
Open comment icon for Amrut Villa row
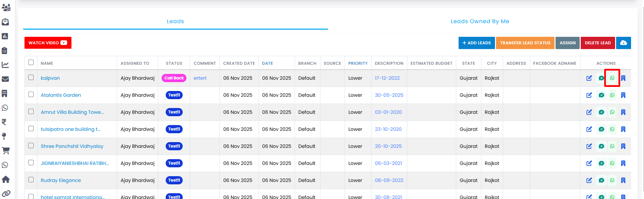[x=601, y=112]
